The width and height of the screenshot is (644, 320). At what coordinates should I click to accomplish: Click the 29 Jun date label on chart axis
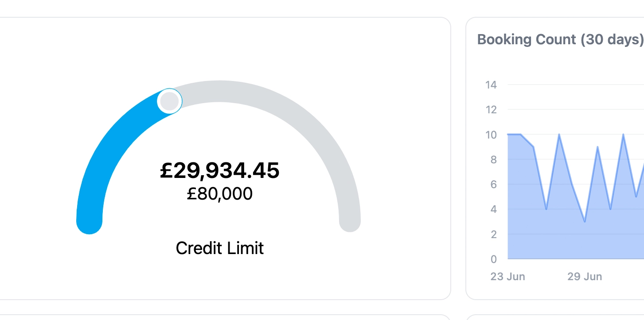(x=585, y=277)
